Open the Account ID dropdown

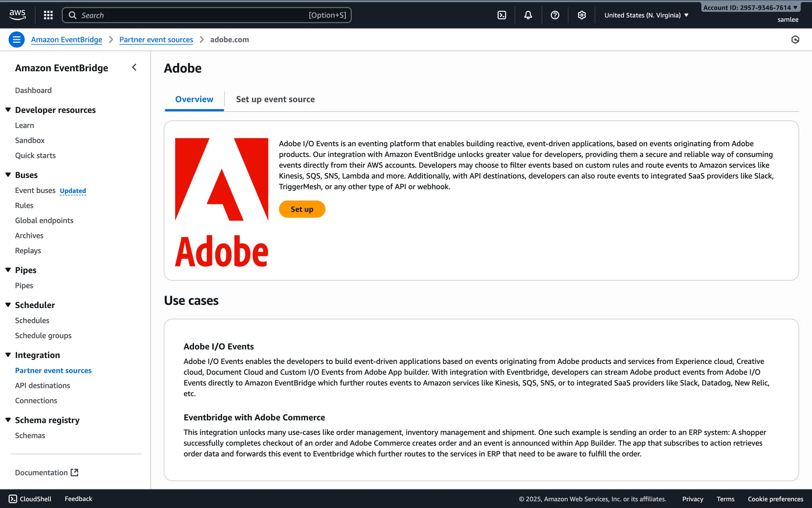pos(750,8)
